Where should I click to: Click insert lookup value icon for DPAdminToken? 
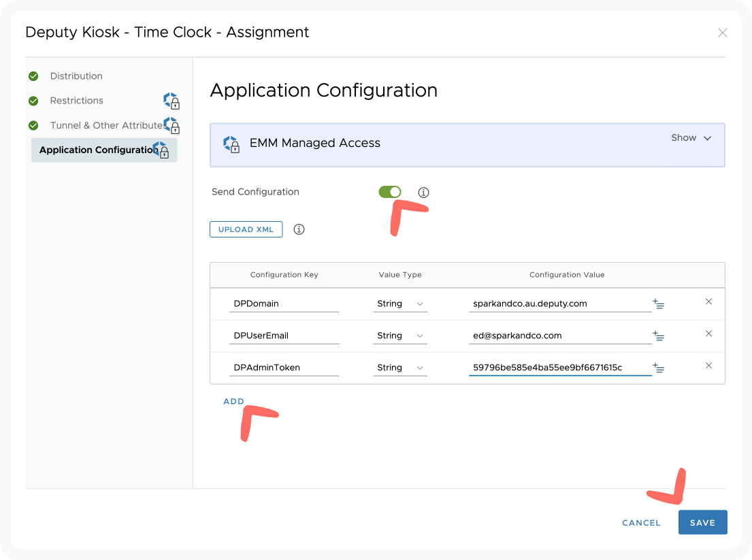659,367
